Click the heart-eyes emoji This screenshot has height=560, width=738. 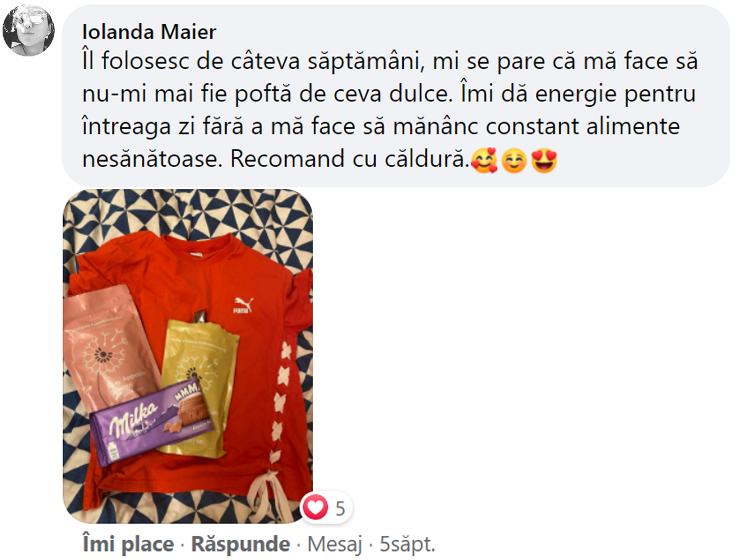pos(544,161)
